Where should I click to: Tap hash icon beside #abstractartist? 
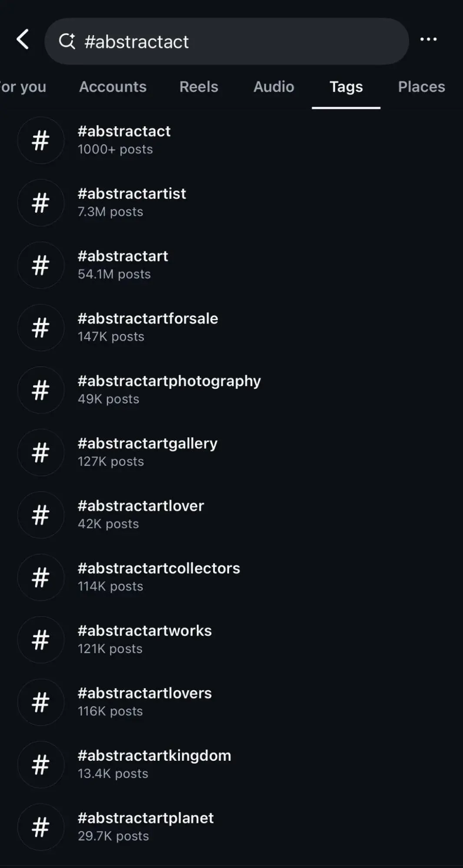(41, 203)
